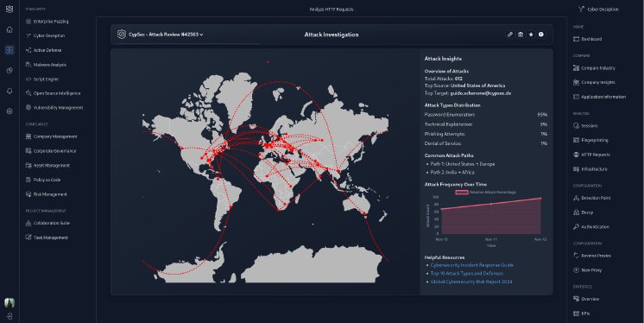This screenshot has height=323, width=644.
Task: Open the Top 10 Attack Types and Defenses link
Action: [x=466, y=273]
